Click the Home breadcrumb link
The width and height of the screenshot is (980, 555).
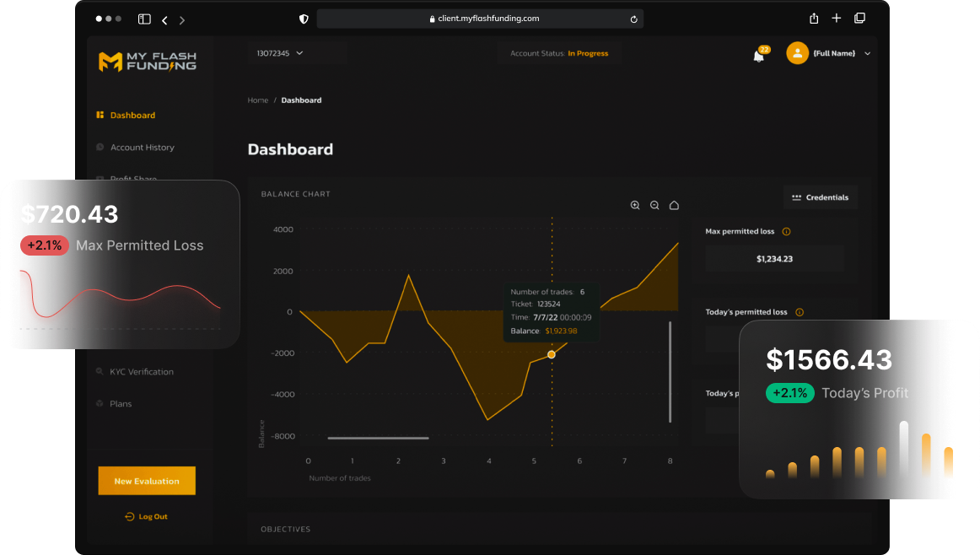click(x=257, y=100)
